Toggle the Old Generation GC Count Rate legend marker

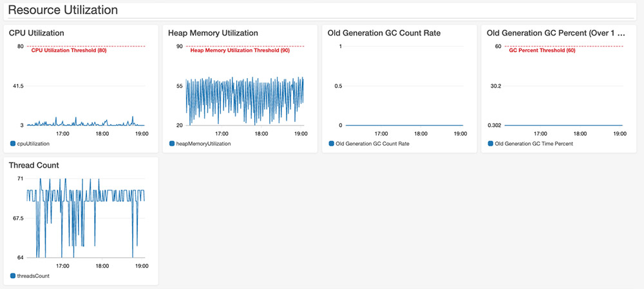pyautogui.click(x=332, y=144)
